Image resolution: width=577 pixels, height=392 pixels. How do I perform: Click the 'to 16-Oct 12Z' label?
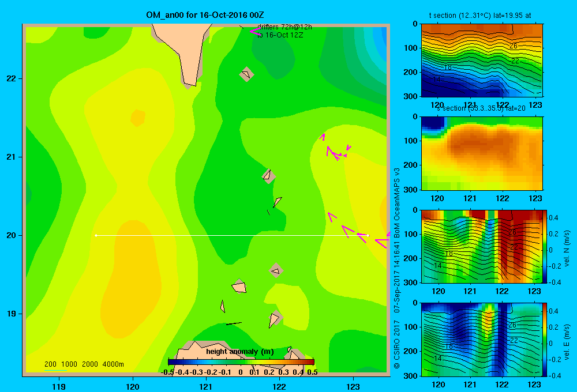(x=280, y=35)
